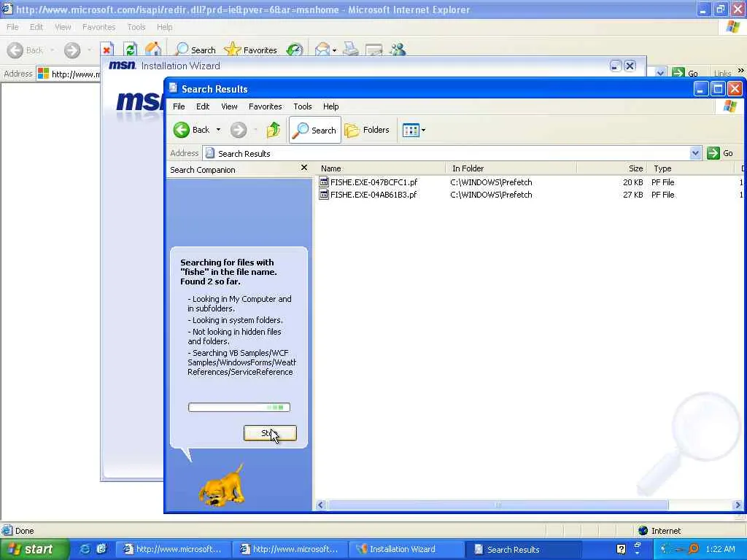
Task: Open Favorites menu in Search Results
Action: tap(266, 106)
